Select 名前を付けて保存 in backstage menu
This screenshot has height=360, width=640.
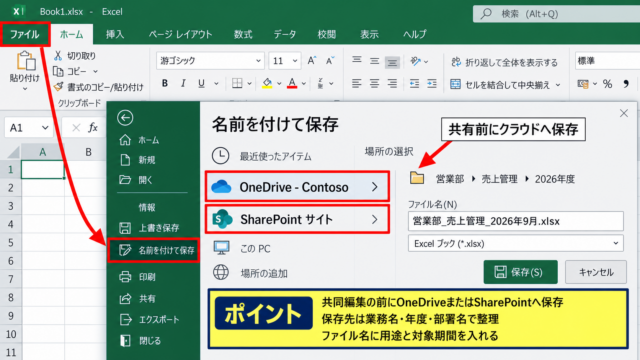point(153,250)
